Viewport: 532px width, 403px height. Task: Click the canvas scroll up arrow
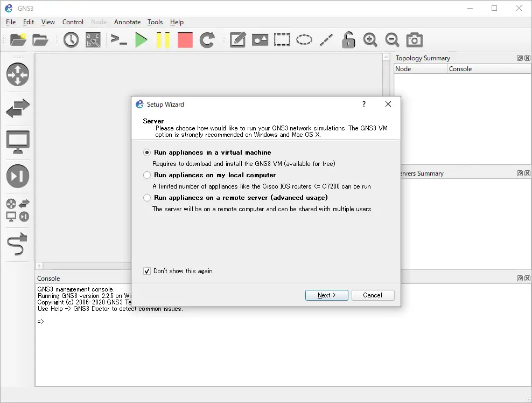pyautogui.click(x=386, y=57)
